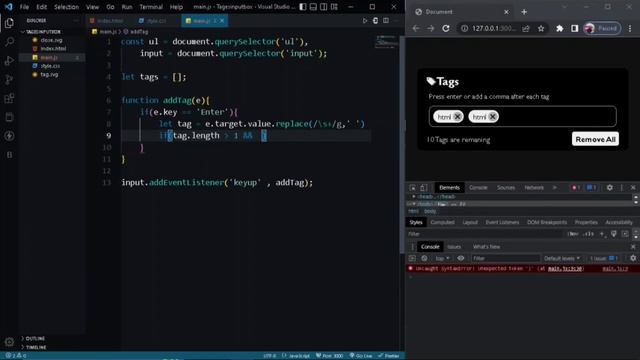Remove the first html tag
640x360 pixels.
tap(457, 117)
